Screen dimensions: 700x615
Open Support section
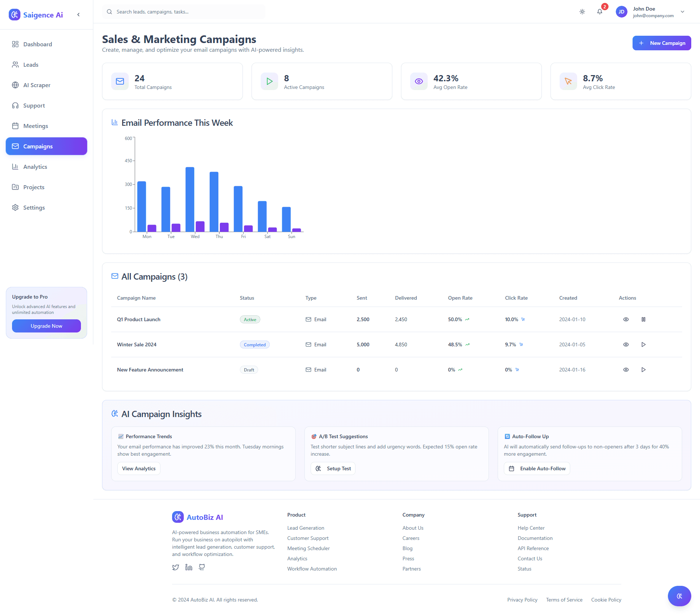coord(46,105)
